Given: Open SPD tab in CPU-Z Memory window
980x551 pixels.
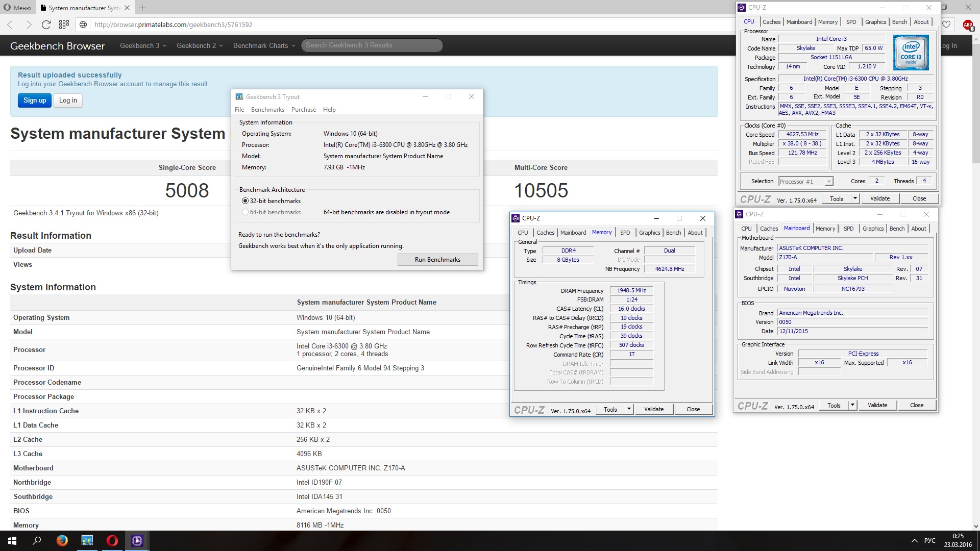Looking at the screenshot, I should [x=625, y=233].
